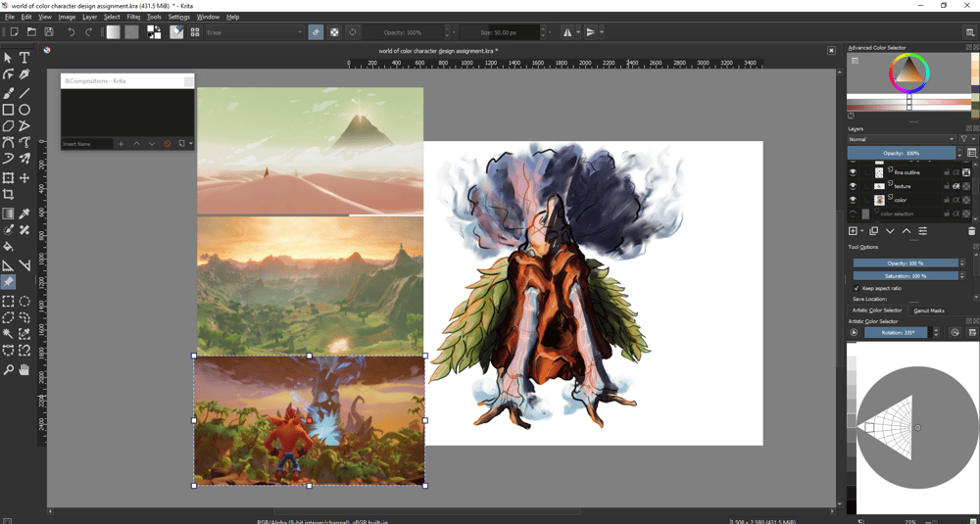Select the Measure tool
980x524 pixels.
pos(24,265)
